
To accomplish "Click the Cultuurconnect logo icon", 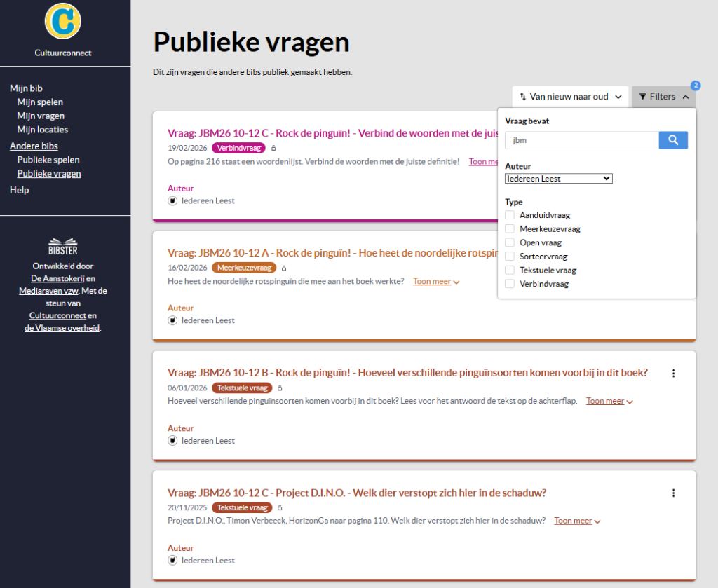I will click(x=63, y=21).
